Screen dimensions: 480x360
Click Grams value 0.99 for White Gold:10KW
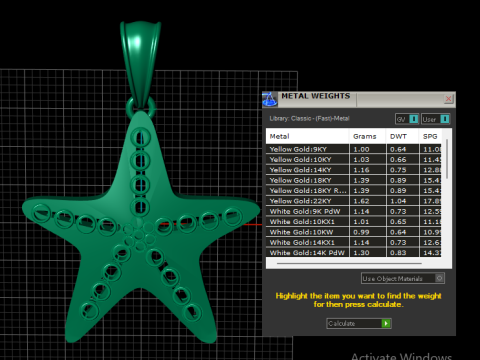pyautogui.click(x=361, y=232)
